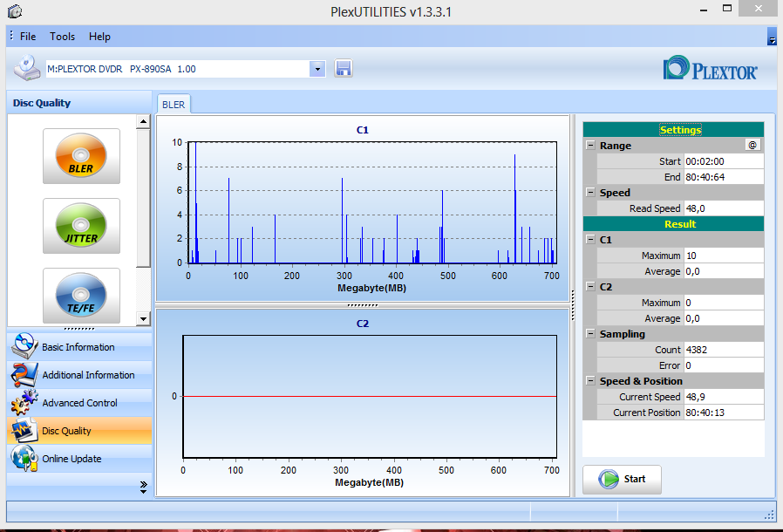Click the vertical splitter grip beside settings panel
Viewport: 783px width, 532px height.
[572, 305]
